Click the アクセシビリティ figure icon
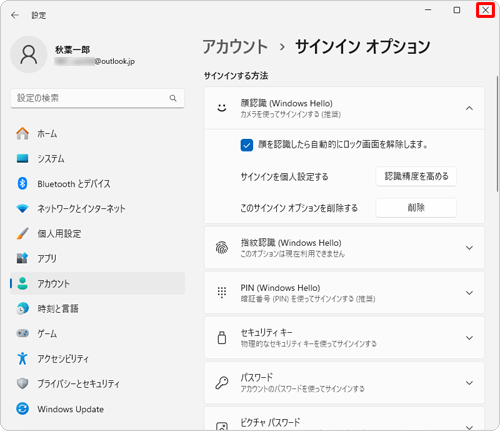 point(22,358)
